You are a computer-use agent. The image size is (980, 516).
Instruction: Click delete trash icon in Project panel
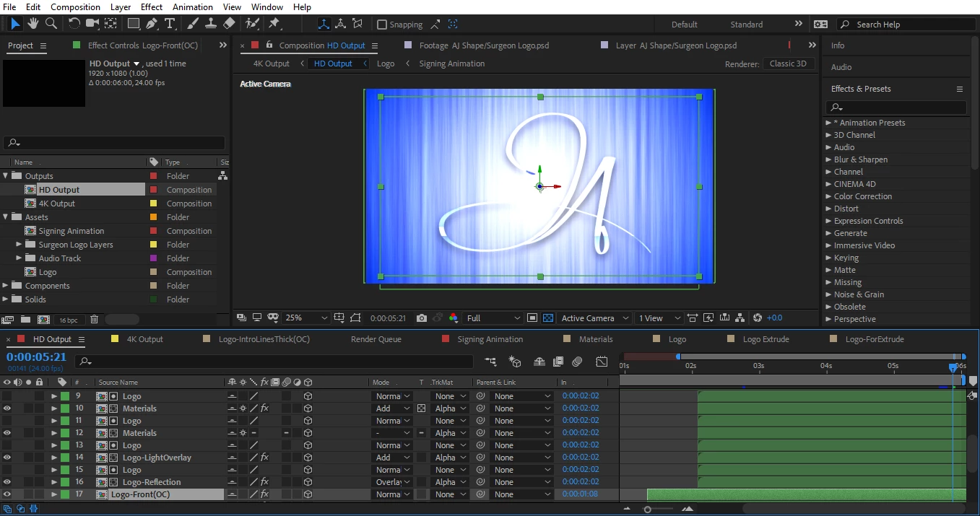coord(94,320)
